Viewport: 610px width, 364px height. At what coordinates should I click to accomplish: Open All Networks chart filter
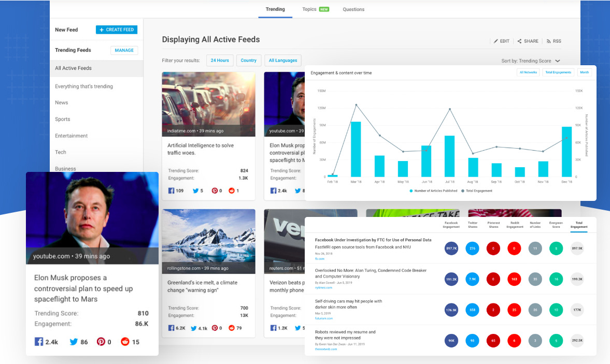pyautogui.click(x=528, y=72)
